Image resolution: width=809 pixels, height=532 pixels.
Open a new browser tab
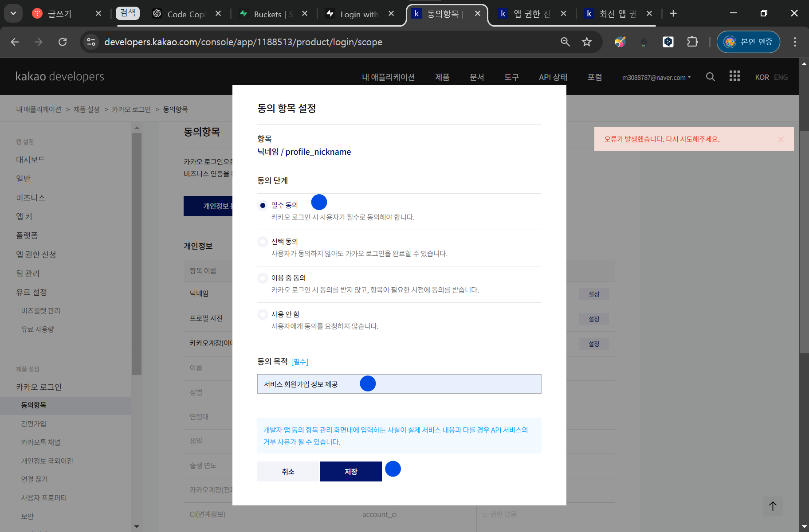(x=673, y=13)
